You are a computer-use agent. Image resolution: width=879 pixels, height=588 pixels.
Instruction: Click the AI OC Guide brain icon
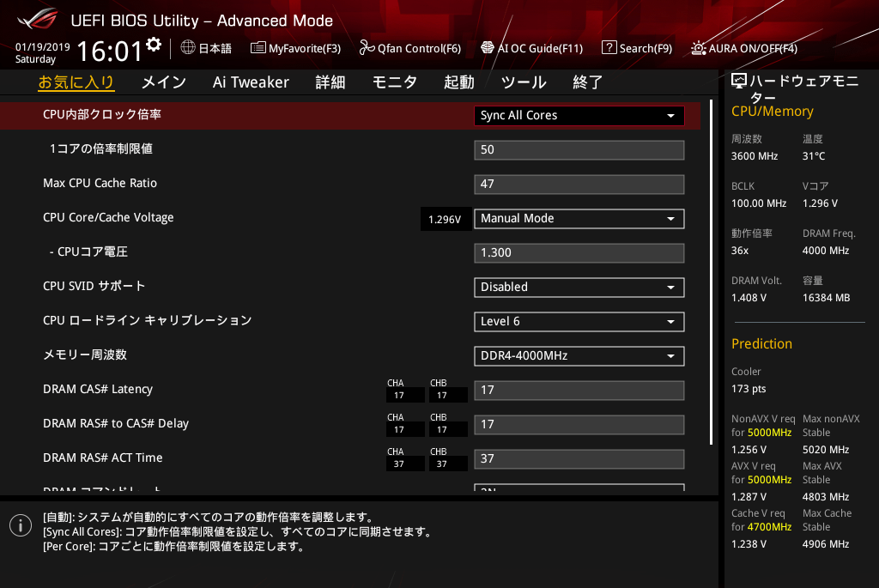click(x=488, y=48)
